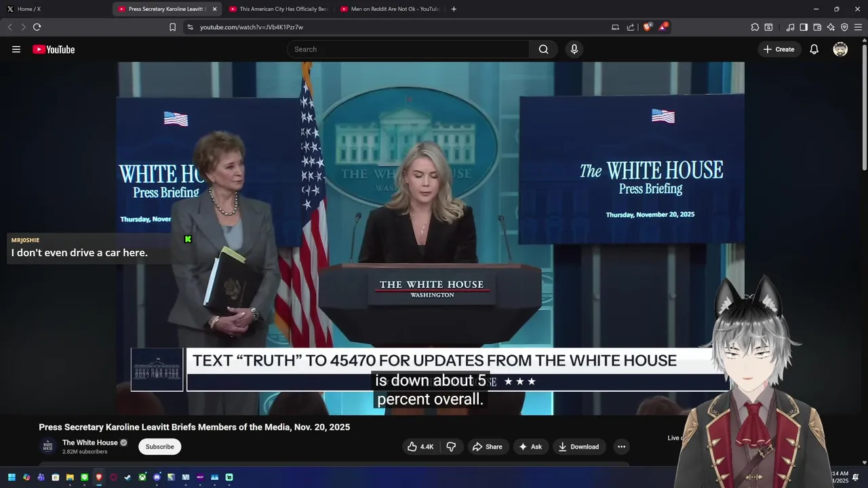868x488 pixels.
Task: View site information icon beside URL
Action: [x=190, y=27]
